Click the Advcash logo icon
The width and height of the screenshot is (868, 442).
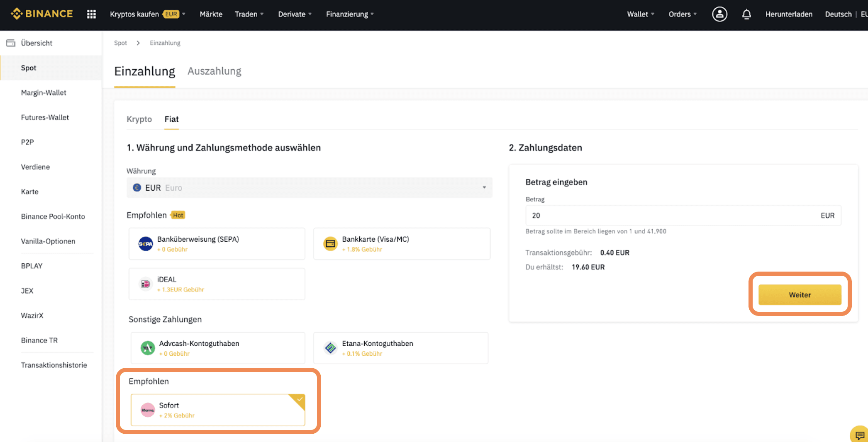[x=148, y=348]
